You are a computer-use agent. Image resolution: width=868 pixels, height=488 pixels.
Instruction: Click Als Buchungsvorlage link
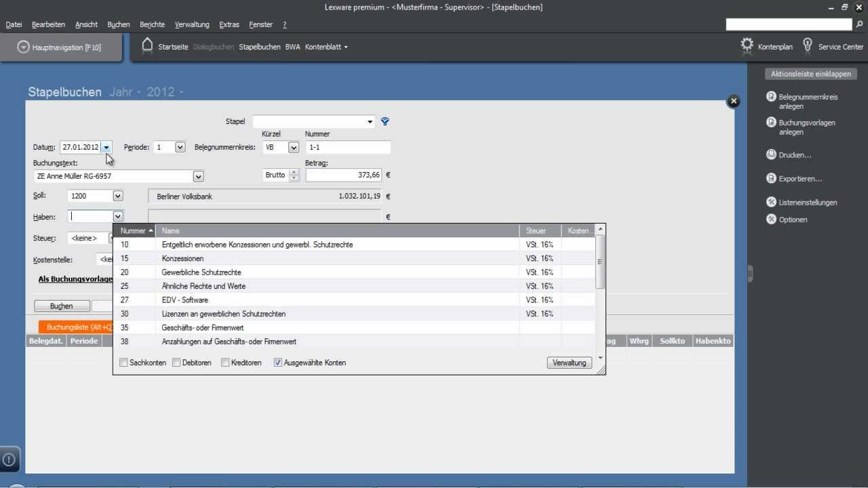[x=75, y=279]
